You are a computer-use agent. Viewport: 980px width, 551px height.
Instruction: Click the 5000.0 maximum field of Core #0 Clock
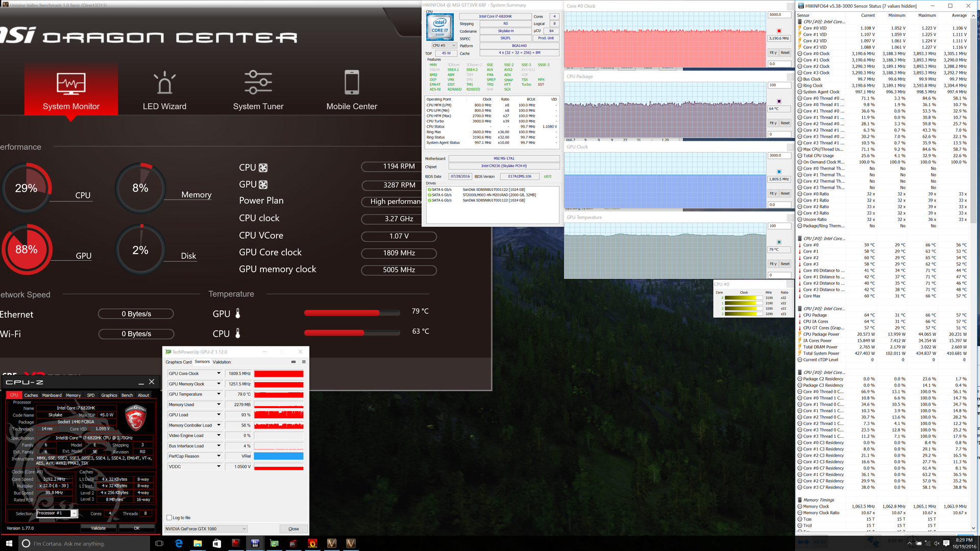(x=779, y=15)
